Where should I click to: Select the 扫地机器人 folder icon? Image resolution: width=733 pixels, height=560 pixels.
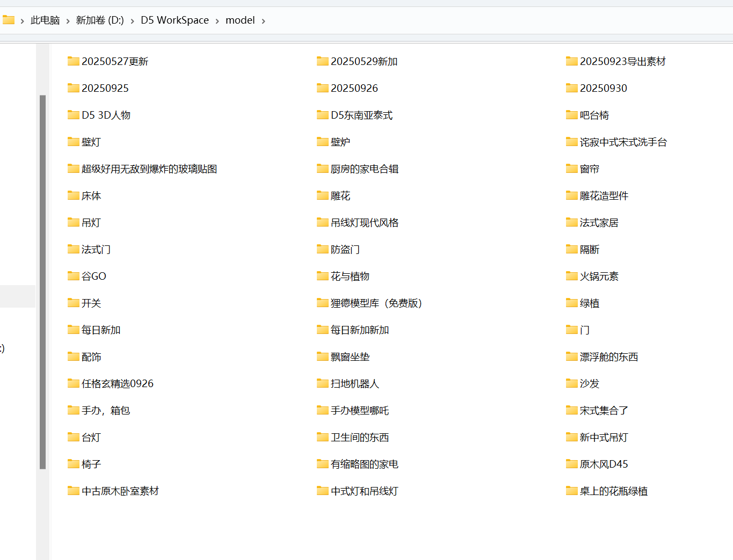click(322, 383)
